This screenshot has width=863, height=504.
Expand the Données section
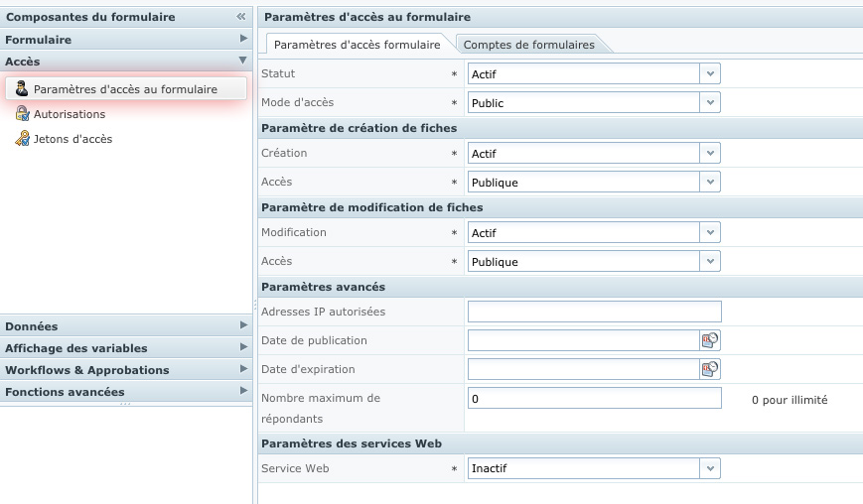[x=243, y=325]
